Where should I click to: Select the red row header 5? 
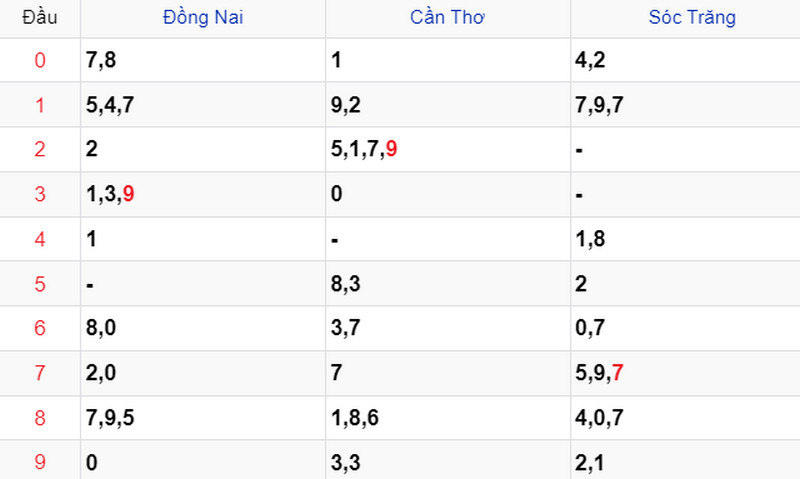tap(40, 284)
